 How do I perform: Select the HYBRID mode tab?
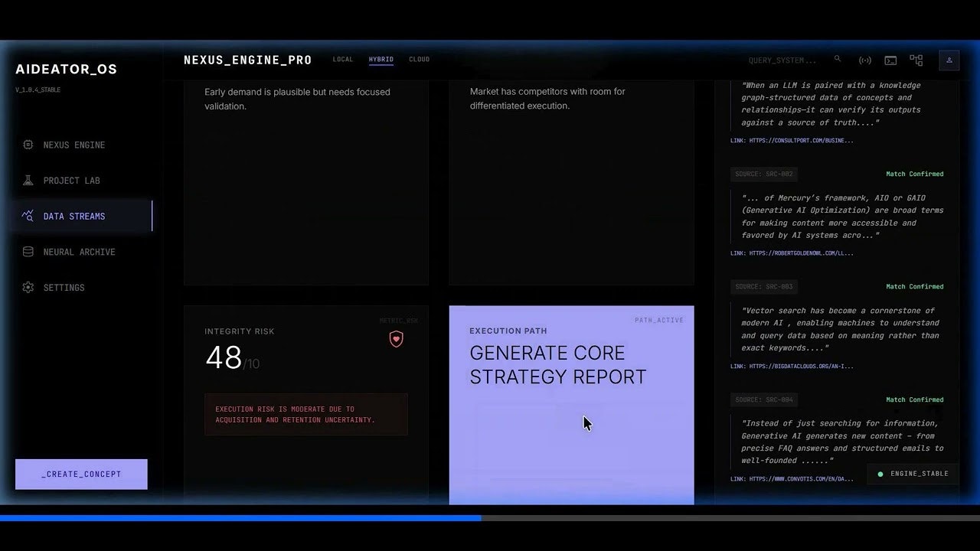[x=381, y=60]
